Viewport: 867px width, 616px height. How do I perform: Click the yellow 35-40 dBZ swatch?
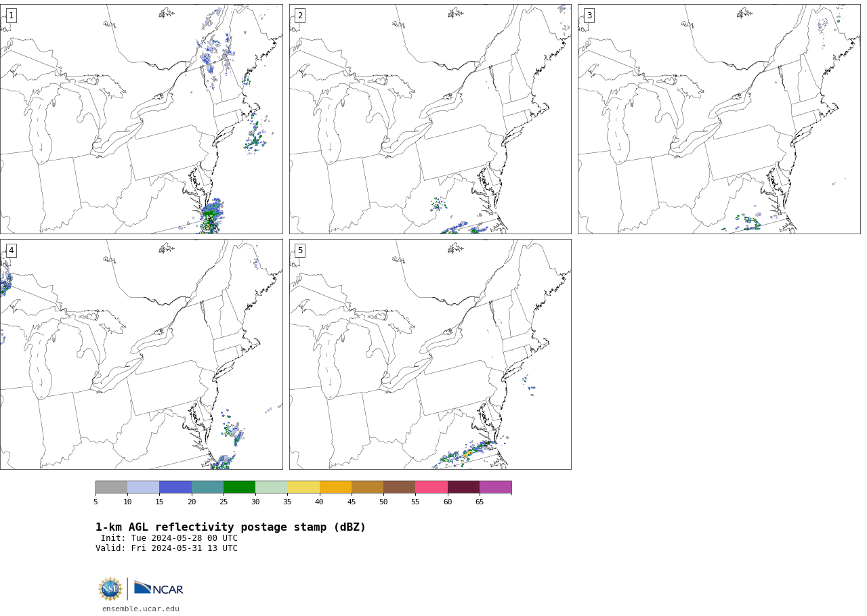point(303,487)
